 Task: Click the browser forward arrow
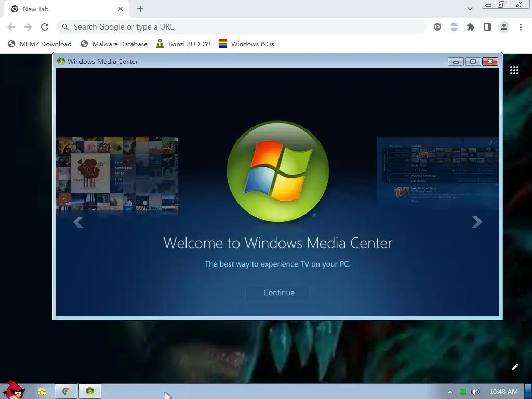pyautogui.click(x=28, y=27)
